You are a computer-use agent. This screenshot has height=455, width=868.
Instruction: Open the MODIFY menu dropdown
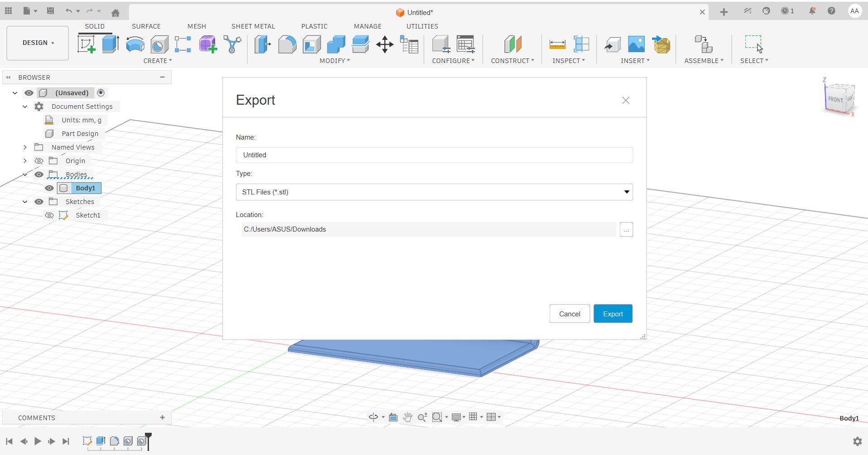click(335, 61)
